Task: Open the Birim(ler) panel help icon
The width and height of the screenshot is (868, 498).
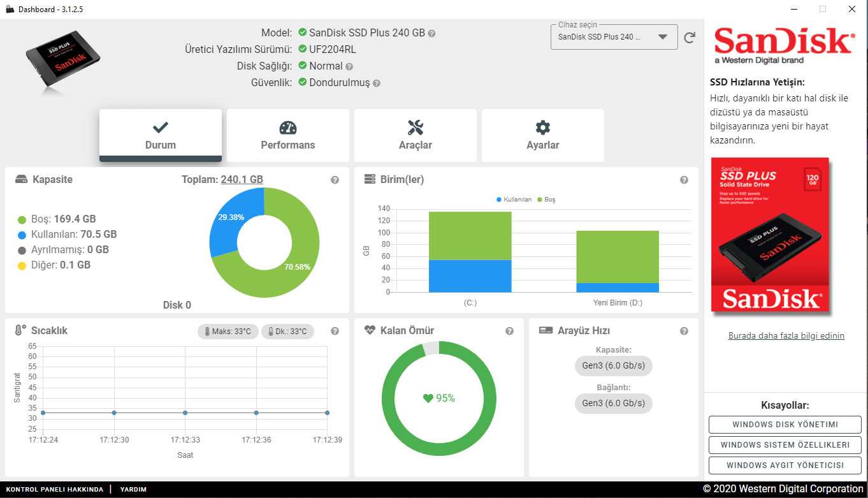Action: coord(684,180)
